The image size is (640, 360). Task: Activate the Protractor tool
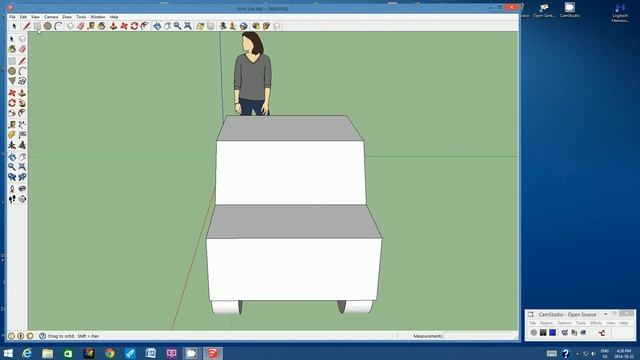click(x=12, y=135)
